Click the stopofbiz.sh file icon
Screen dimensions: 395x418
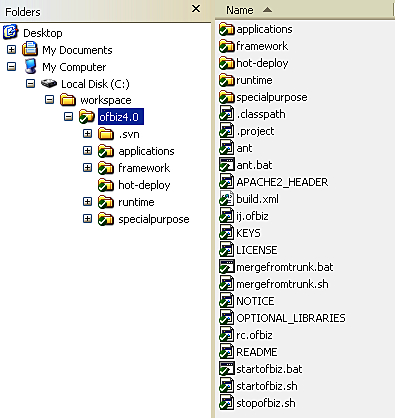click(x=227, y=403)
